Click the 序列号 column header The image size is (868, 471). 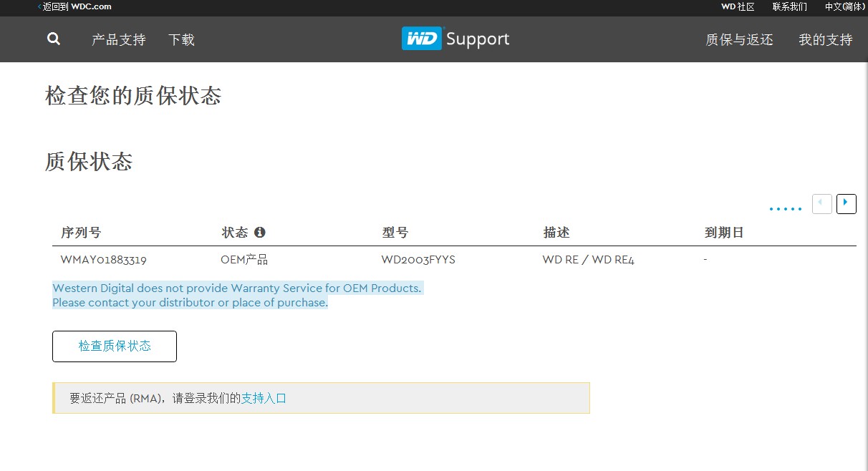81,233
